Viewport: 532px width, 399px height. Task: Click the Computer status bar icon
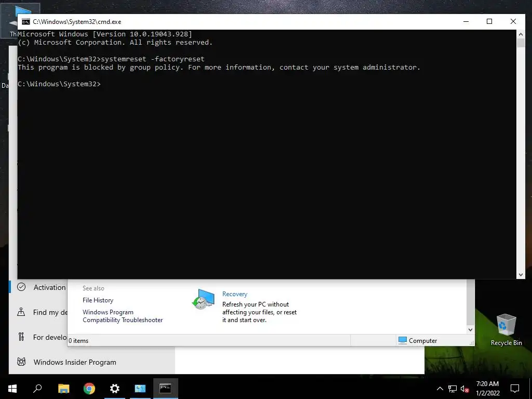click(403, 340)
